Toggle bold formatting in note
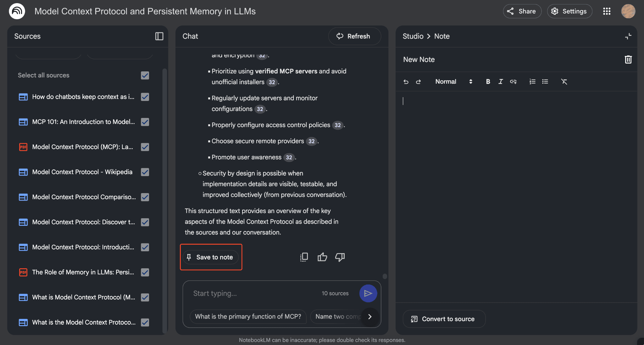 coord(488,82)
